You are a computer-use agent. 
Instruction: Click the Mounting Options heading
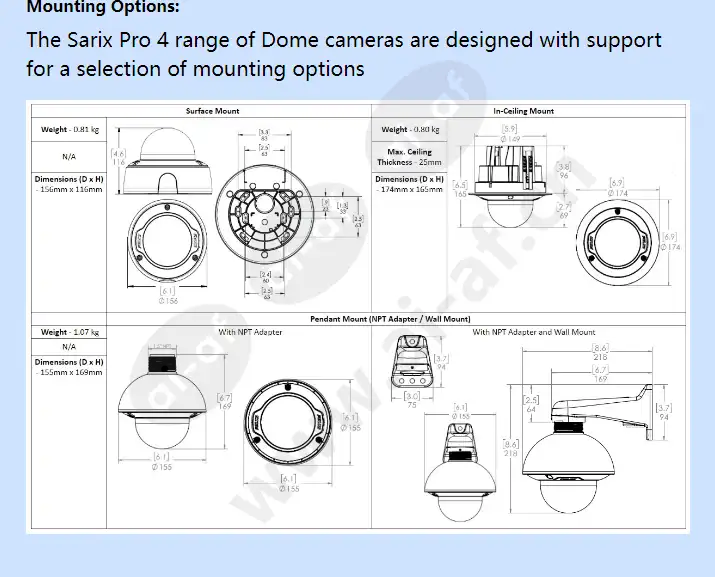point(103,6)
